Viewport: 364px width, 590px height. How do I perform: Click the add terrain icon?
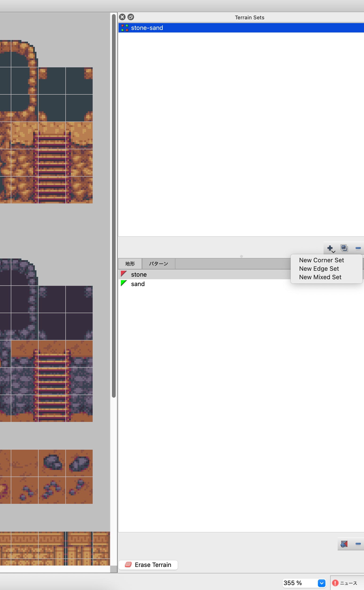pyautogui.click(x=344, y=544)
